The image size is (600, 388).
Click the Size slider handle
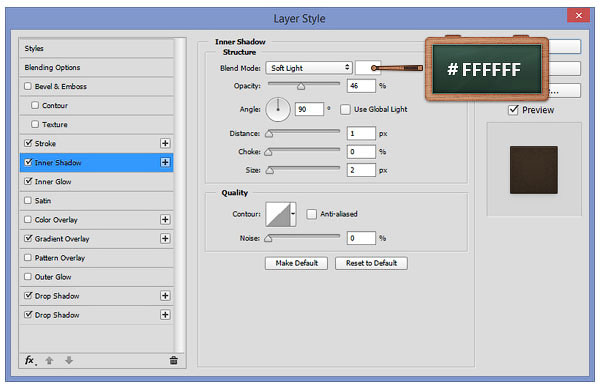point(270,170)
